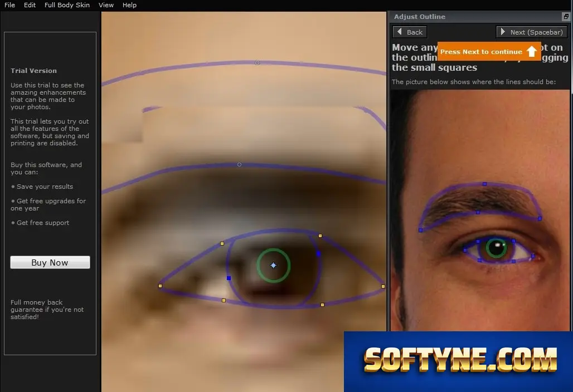Click the lower-left eyelid yellow handle
The height and width of the screenshot is (392, 573).
click(x=224, y=300)
